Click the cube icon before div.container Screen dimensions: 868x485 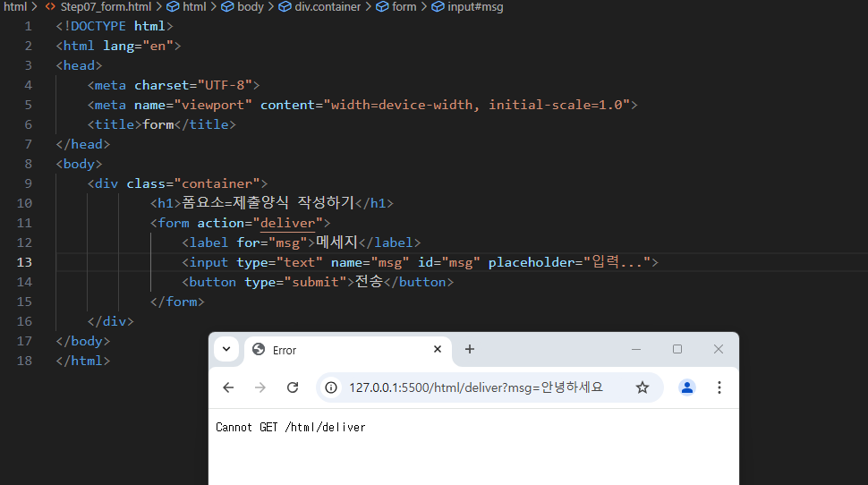(285, 6)
